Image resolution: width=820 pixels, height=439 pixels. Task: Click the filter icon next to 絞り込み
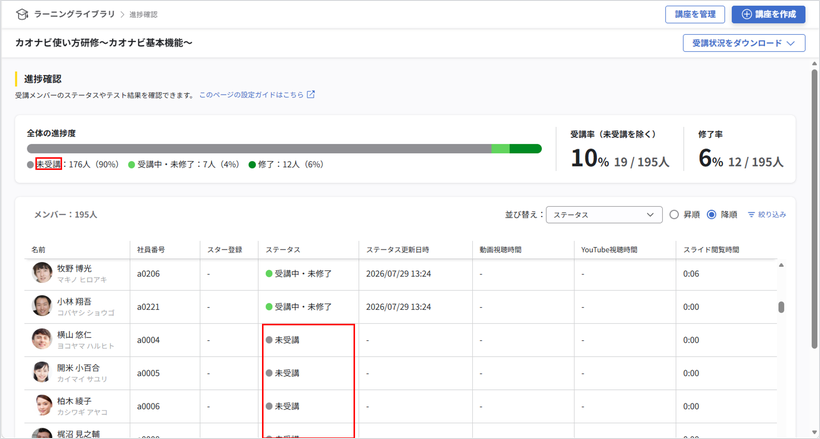[x=751, y=215]
